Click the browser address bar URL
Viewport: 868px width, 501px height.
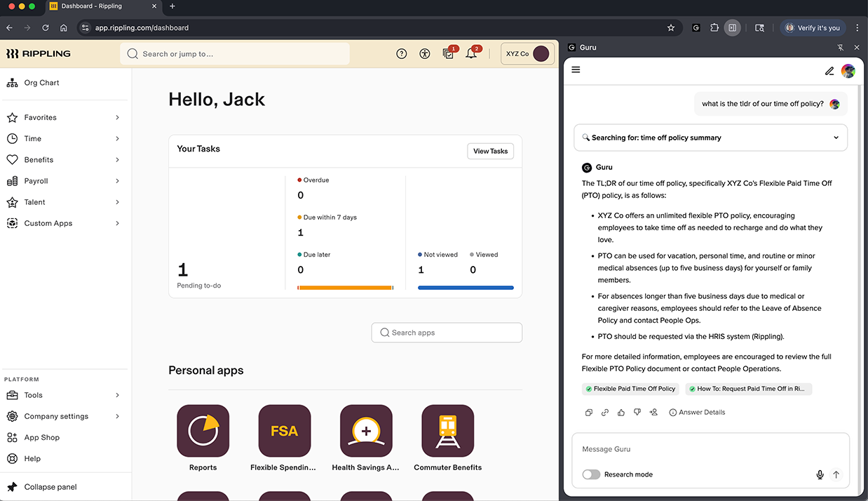142,28
